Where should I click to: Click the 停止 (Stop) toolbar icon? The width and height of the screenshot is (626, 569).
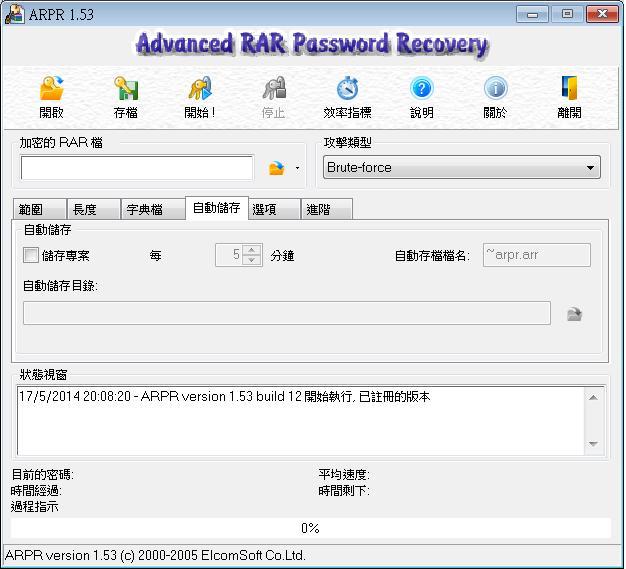point(274,89)
